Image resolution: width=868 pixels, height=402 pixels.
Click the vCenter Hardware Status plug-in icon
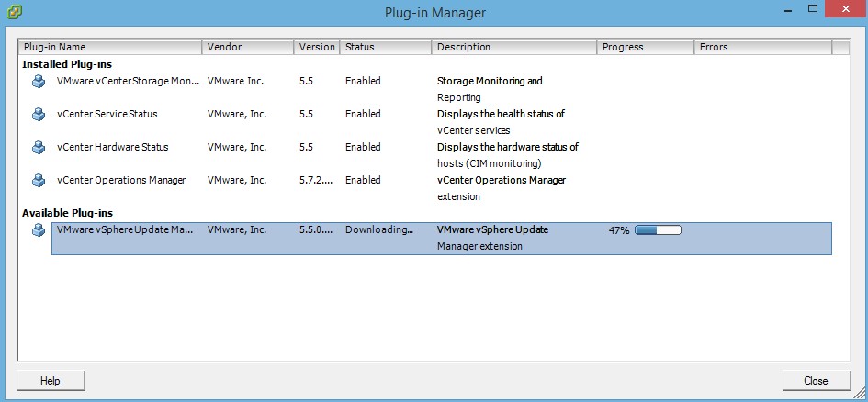[x=39, y=148]
